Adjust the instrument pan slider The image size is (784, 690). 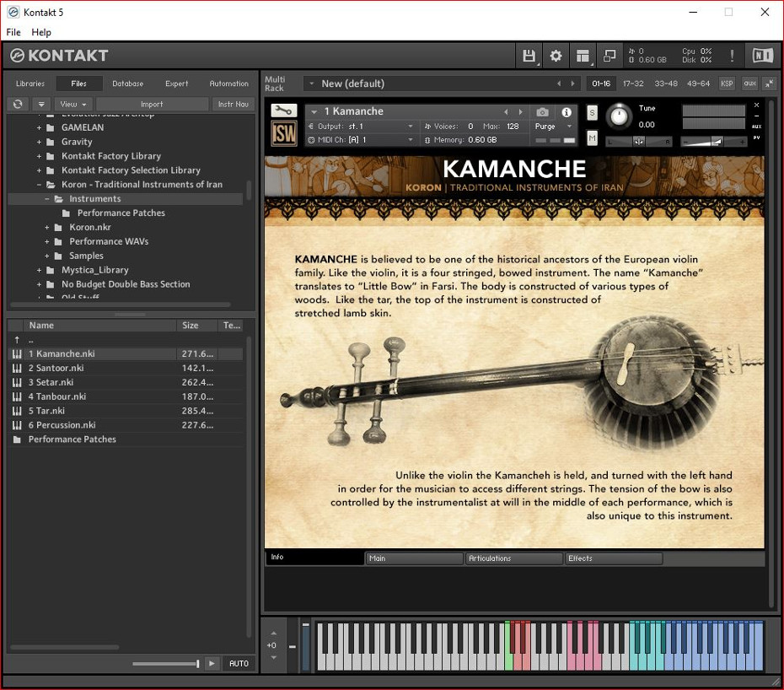pyautogui.click(x=639, y=142)
